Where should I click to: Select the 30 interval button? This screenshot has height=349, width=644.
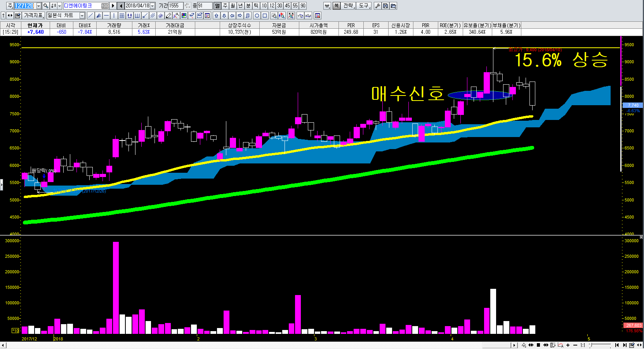click(x=279, y=6)
